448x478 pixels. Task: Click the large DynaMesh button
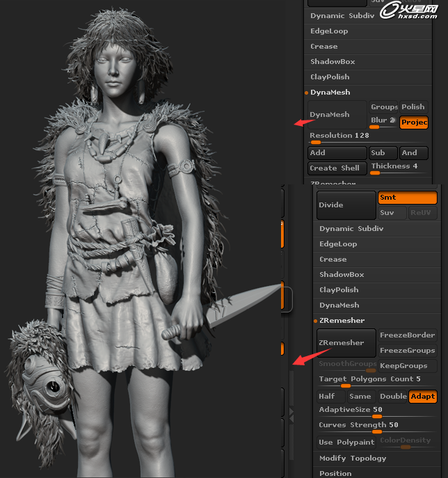tap(337, 115)
